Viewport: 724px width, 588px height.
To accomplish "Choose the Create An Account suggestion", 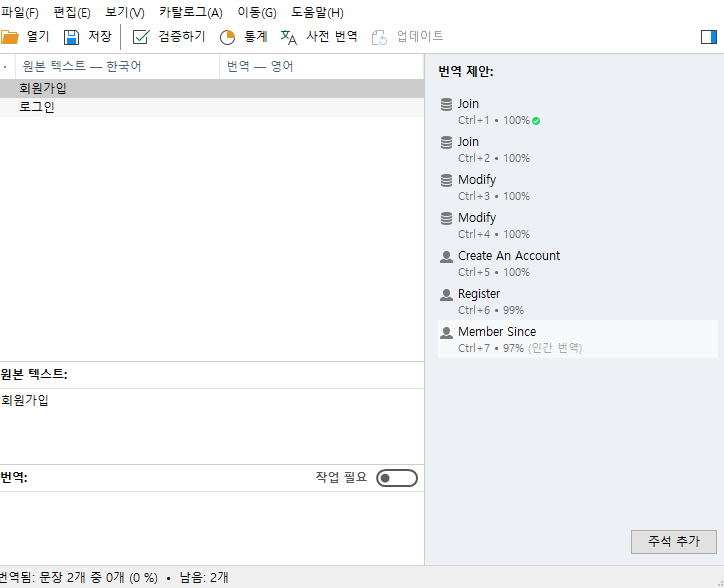I will tap(508, 256).
